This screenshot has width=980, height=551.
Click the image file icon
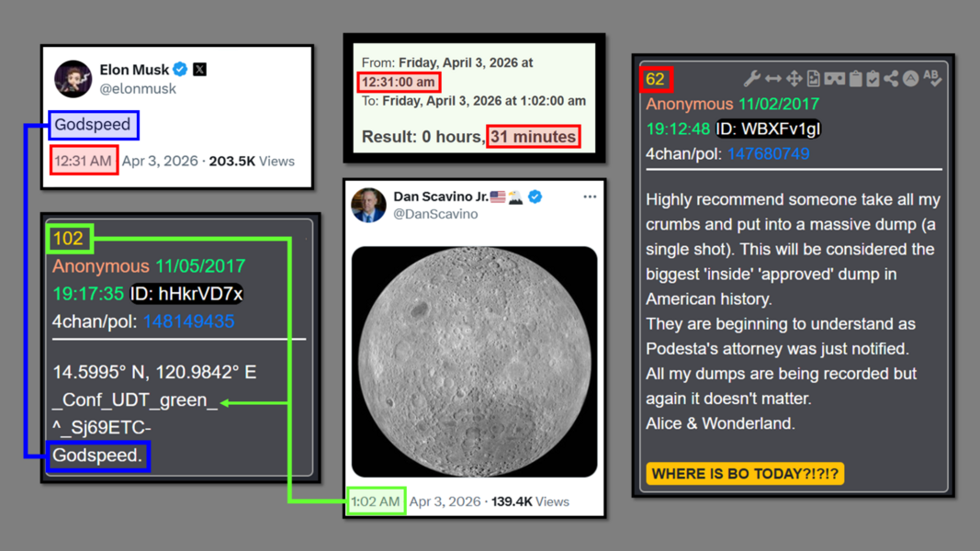point(814,79)
